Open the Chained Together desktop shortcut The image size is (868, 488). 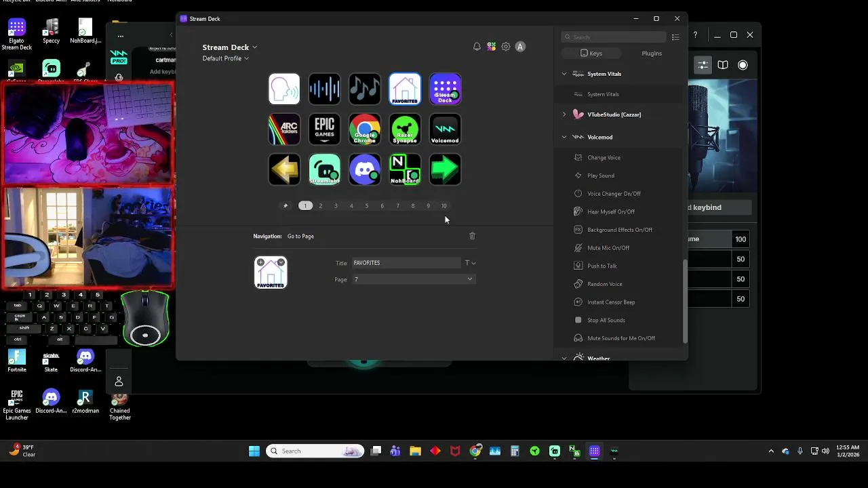tap(120, 404)
